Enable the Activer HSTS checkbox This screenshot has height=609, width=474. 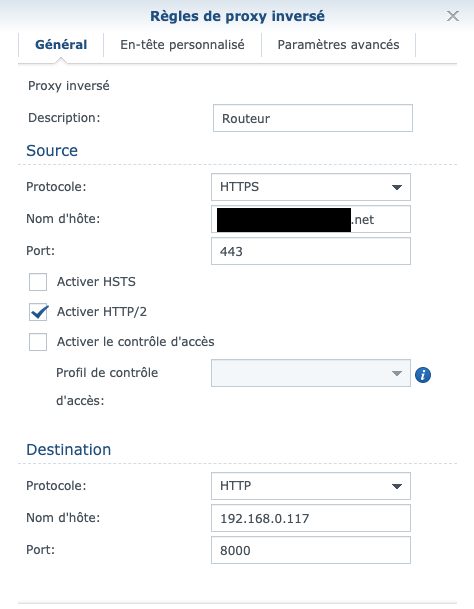pyautogui.click(x=38, y=282)
